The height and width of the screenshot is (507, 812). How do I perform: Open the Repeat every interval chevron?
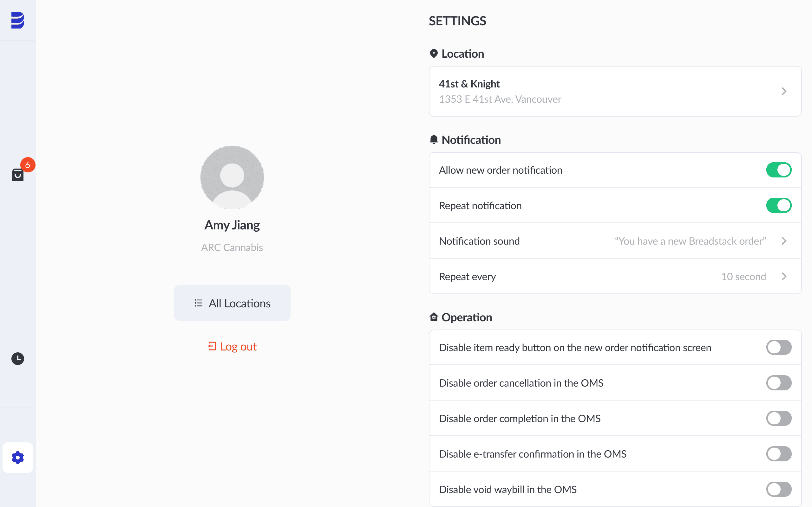[784, 276]
